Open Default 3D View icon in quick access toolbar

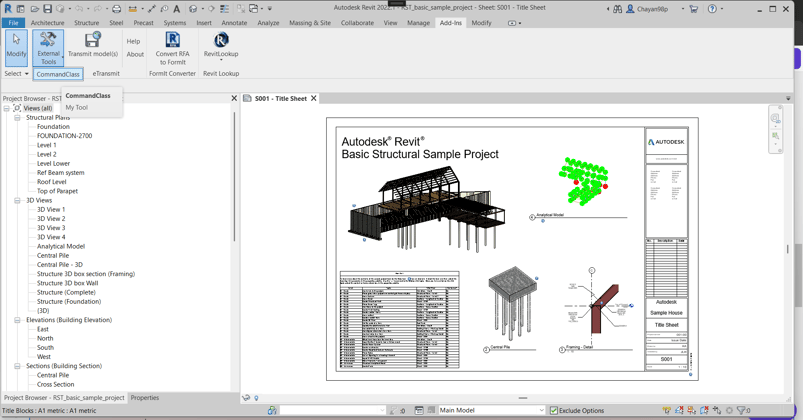coord(193,9)
